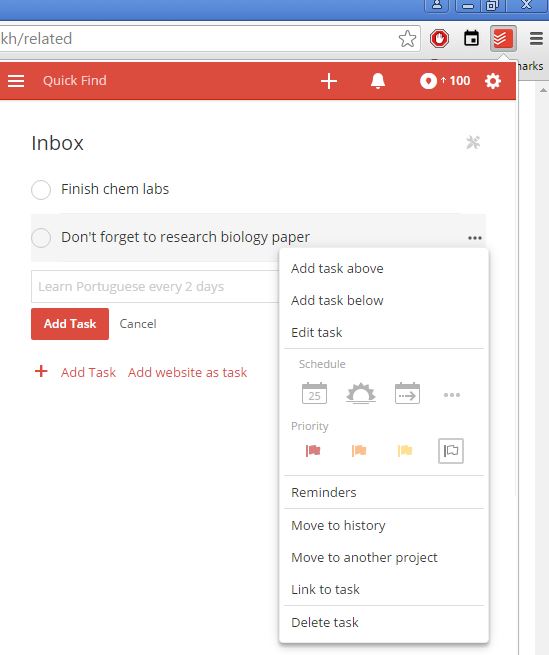549x655 pixels.
Task: Check off Finish chem labs task
Action: (x=41, y=190)
